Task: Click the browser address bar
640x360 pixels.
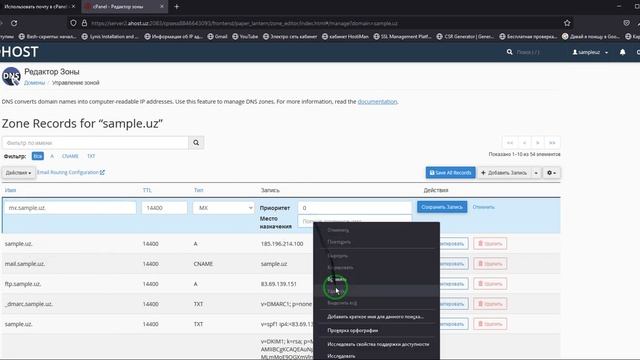Action: point(318,23)
